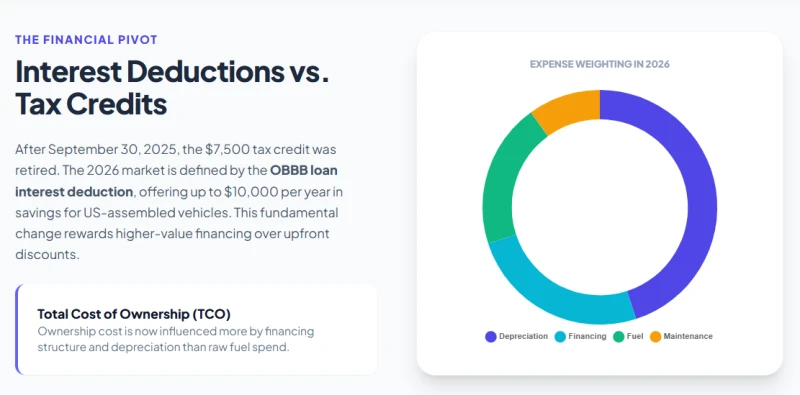Click the orange Maintenance legend dot
The height and width of the screenshot is (395, 800).
656,337
